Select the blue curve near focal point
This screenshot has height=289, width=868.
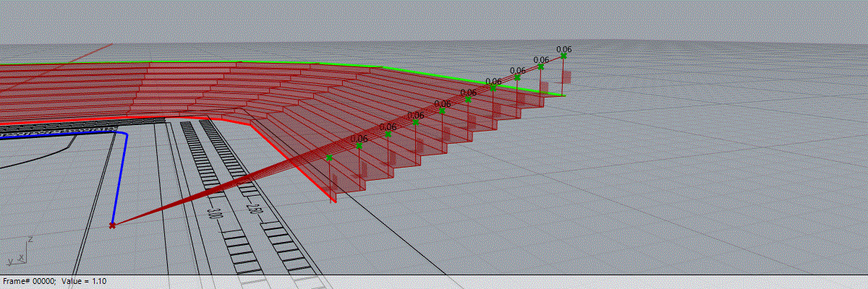[119, 181]
